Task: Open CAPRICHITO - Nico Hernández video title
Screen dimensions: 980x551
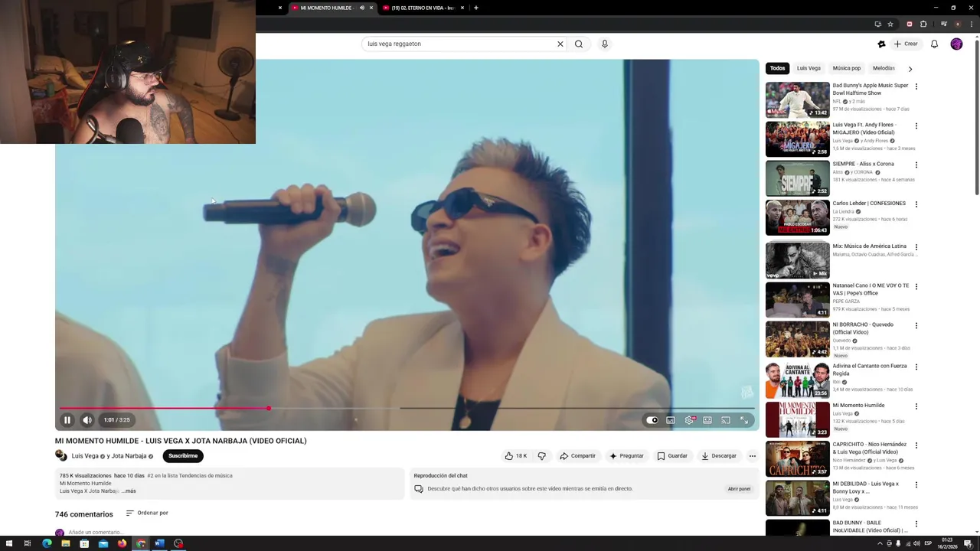Action: coord(870,448)
